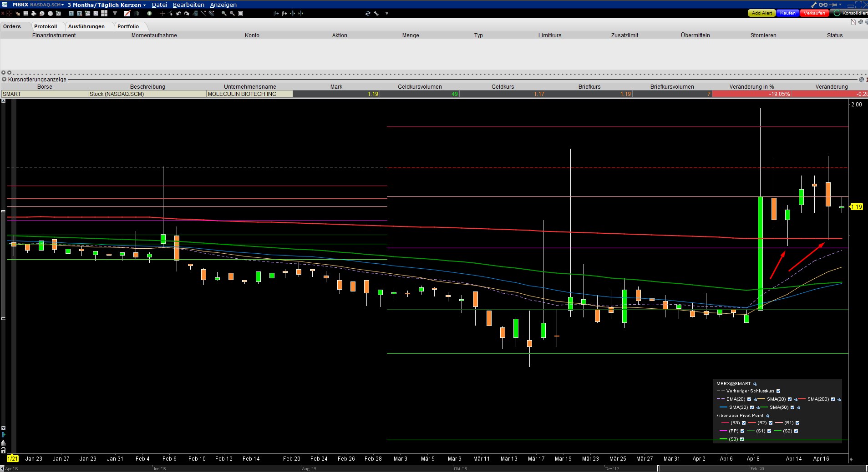This screenshot has height=472, width=868.
Task: Switch to the Portfolio tab
Action: (x=128, y=26)
